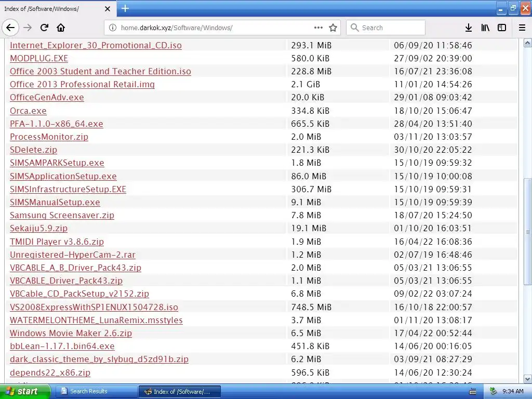Click the 748.5 MiB size cell
The image size is (532, 399).
point(311,308)
